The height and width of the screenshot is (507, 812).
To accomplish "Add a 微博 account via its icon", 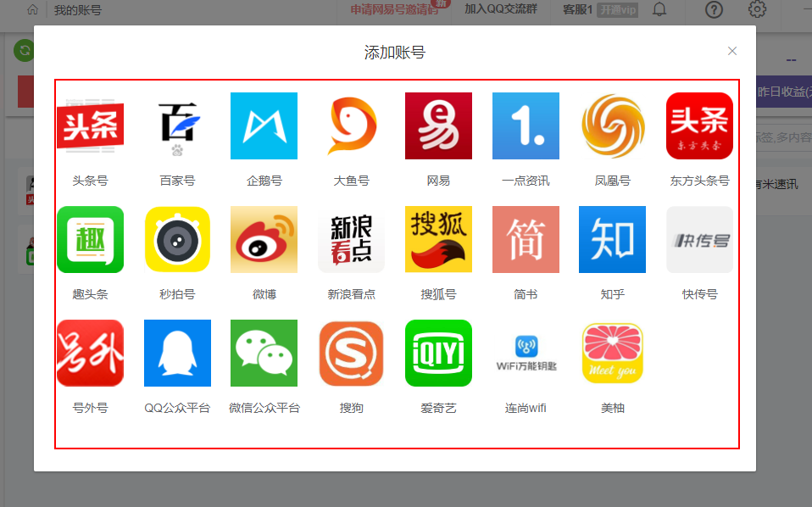I will point(264,240).
